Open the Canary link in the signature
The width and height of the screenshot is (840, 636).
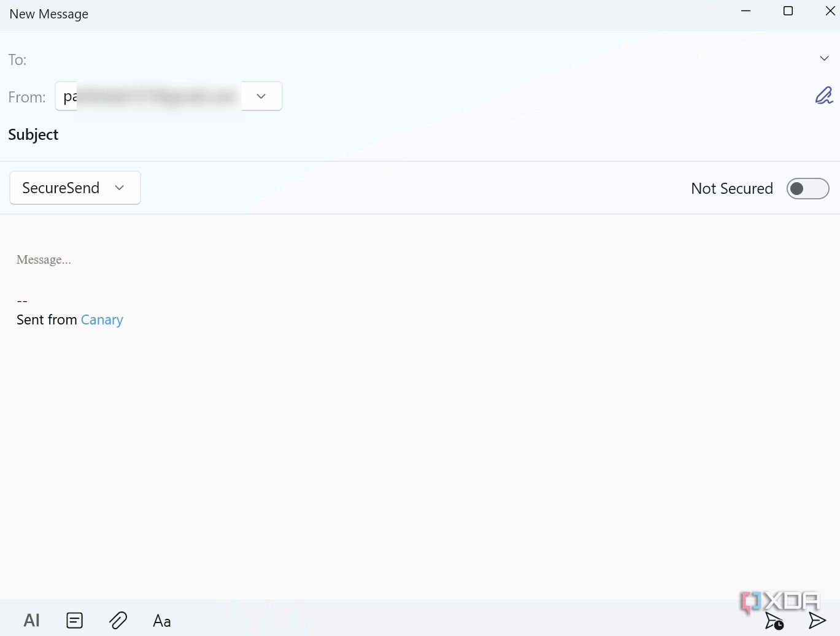click(x=102, y=320)
